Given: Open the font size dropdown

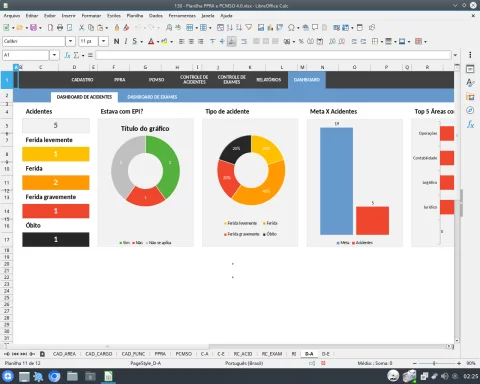Looking at the screenshot, I should (x=104, y=41).
